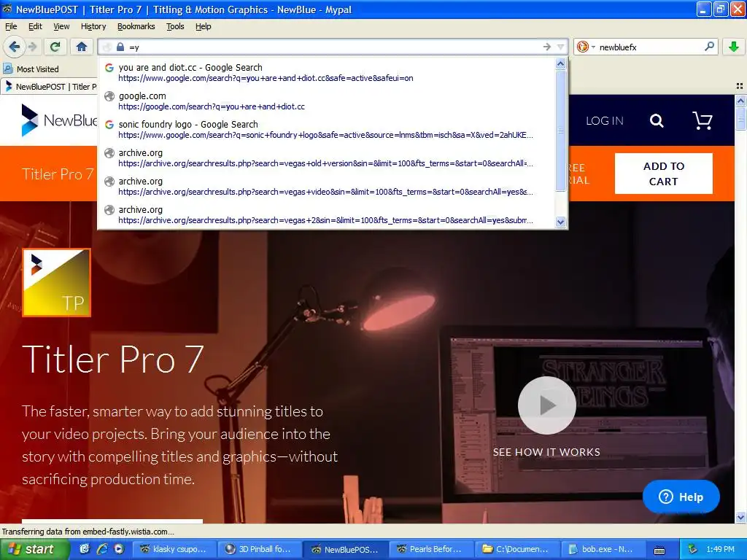The height and width of the screenshot is (560, 747).
Task: Switch to bob.exe taskbar window
Action: (x=602, y=549)
